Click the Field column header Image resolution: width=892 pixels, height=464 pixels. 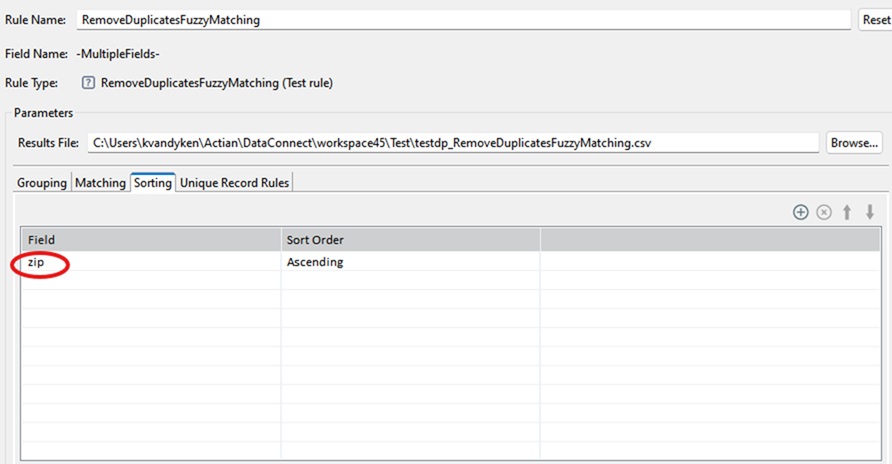pos(150,240)
